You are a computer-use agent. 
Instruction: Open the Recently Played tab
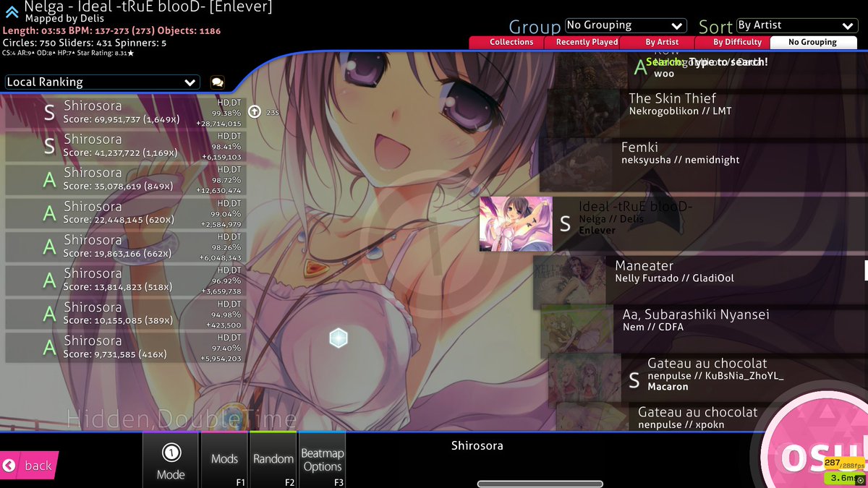point(585,42)
